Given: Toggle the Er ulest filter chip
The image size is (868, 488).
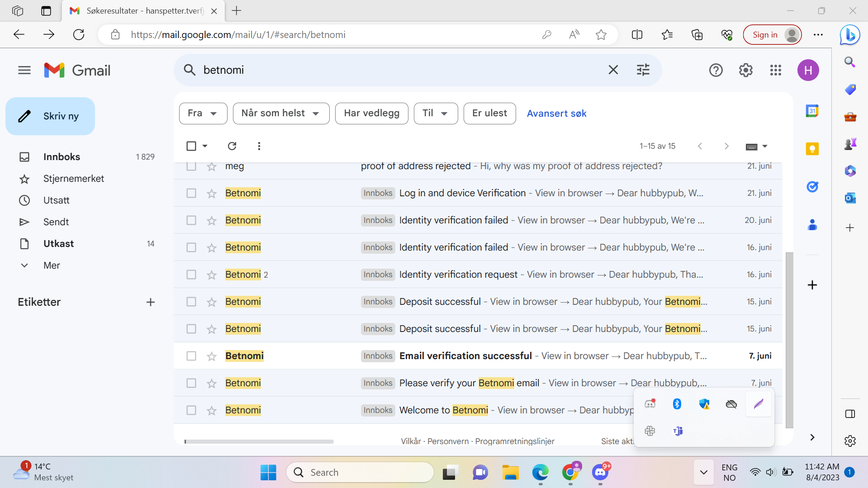Looking at the screenshot, I should [x=489, y=114].
